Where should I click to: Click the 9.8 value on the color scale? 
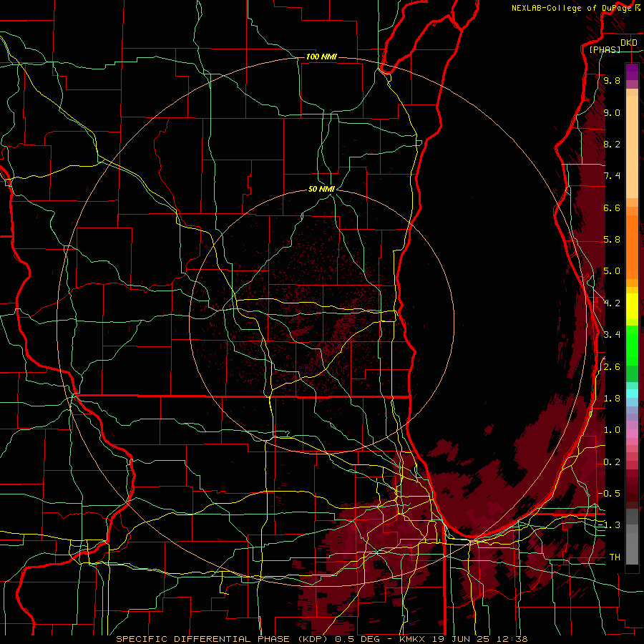(612, 80)
